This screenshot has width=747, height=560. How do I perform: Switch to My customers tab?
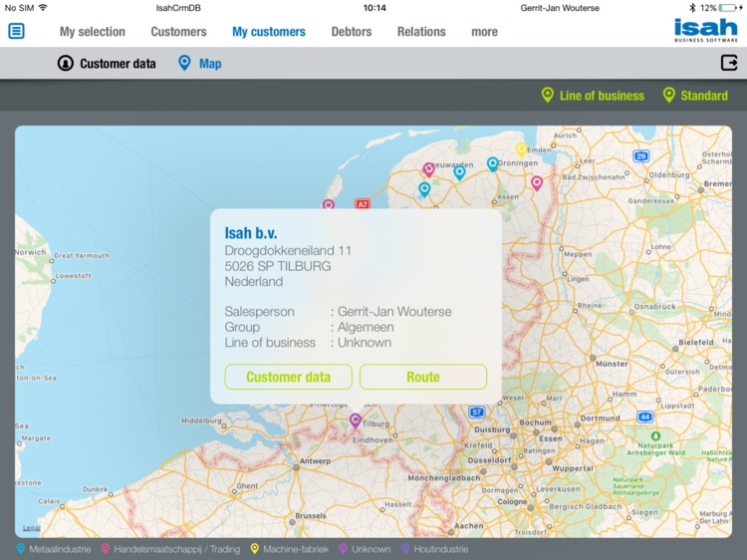269,32
